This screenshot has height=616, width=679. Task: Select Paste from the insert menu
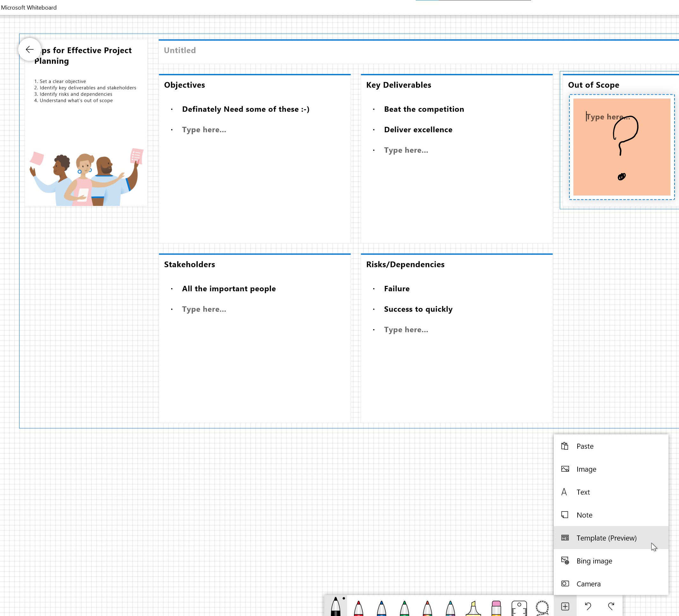point(585,446)
